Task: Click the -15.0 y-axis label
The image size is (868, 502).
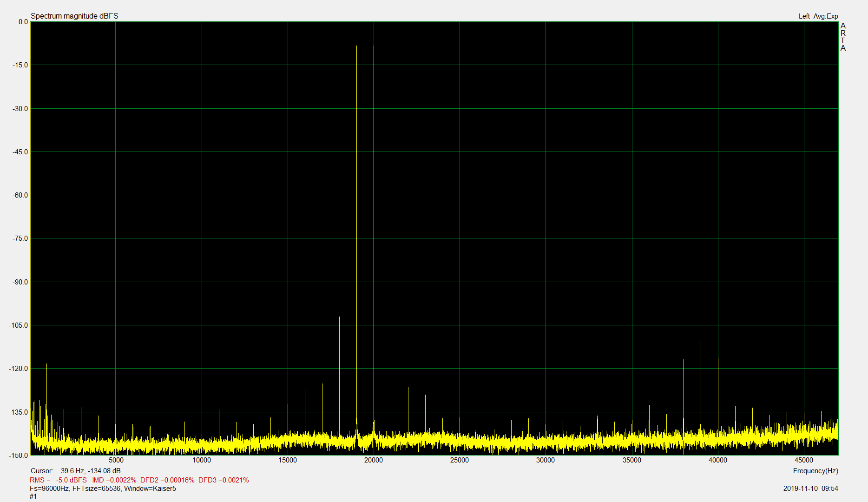Action: (x=20, y=65)
